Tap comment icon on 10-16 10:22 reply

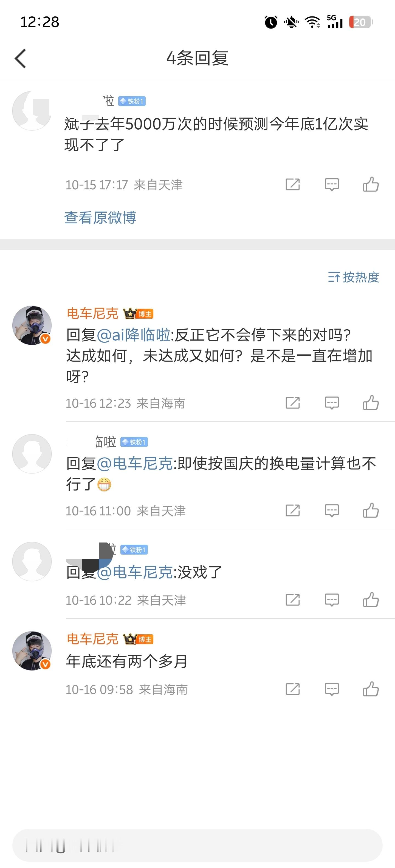pos(332,600)
